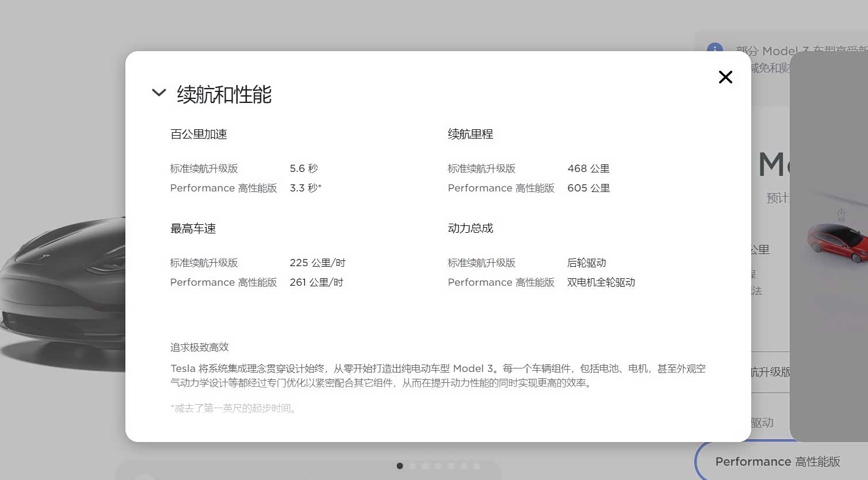Pick the sixth carousel dot
Screen dimensions: 868x480
(x=464, y=466)
